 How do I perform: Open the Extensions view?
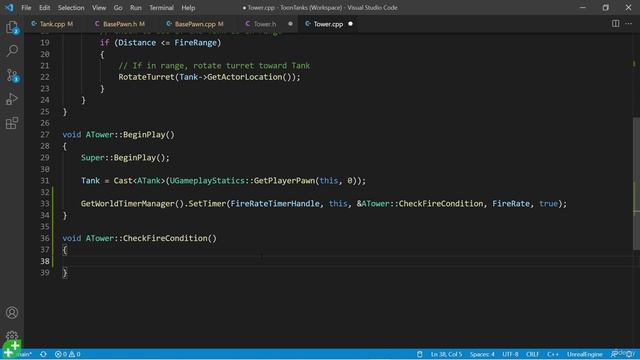(x=12, y=123)
